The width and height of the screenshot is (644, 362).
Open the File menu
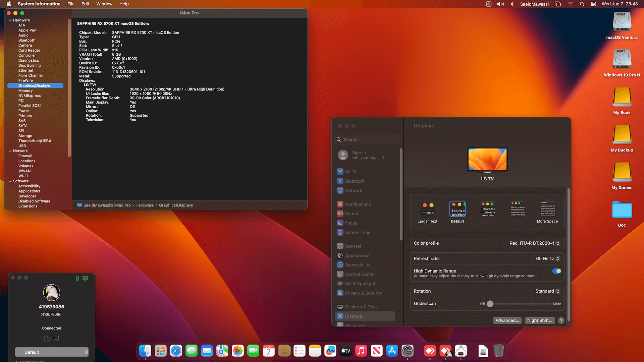pyautogui.click(x=71, y=4)
